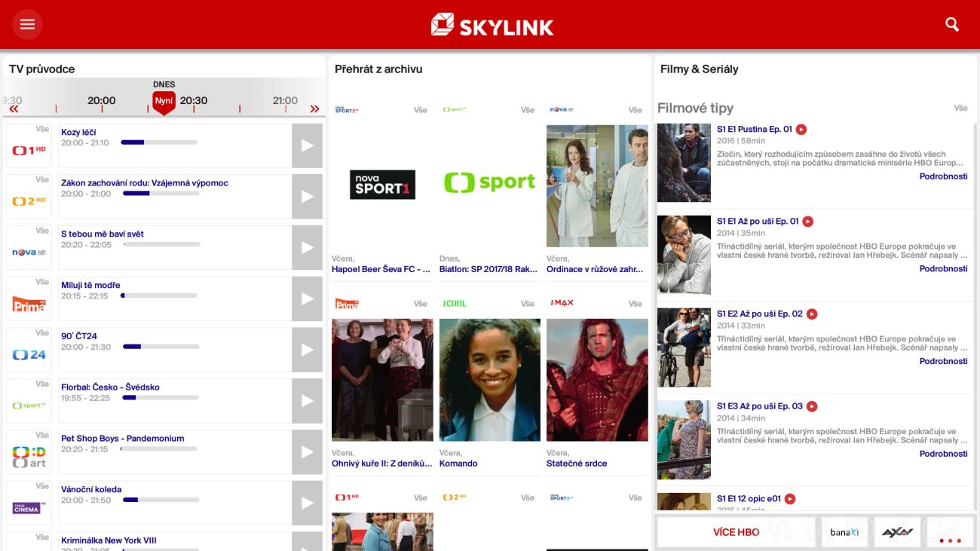Image resolution: width=980 pixels, height=551 pixels.
Task: Open Filmy & Seriály section heading
Action: [699, 69]
